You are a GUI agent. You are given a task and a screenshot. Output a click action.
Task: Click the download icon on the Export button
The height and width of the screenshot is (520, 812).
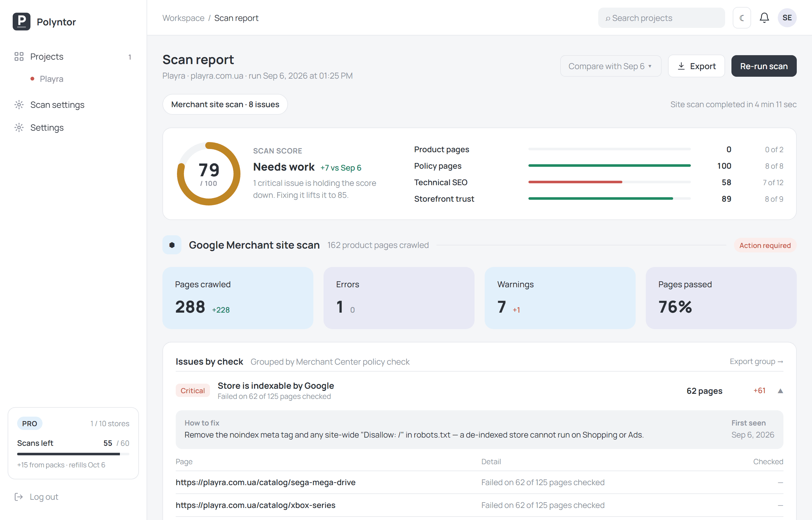point(681,66)
